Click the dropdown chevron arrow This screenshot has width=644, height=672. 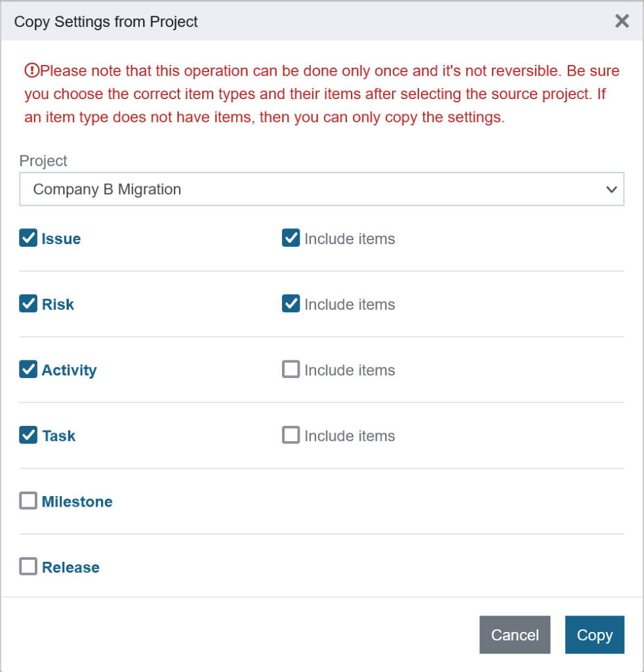(x=611, y=189)
